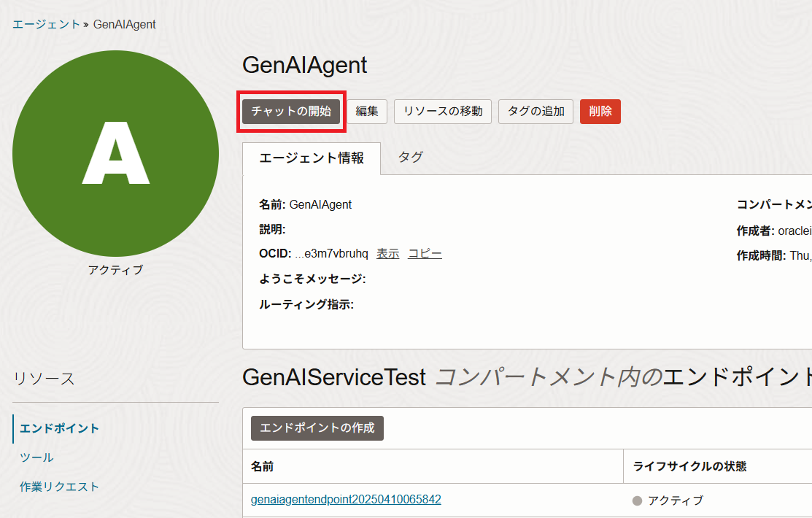812x518 pixels.
Task: Open genaiagentendpoint20250410065842 endpoint link
Action: 346,499
